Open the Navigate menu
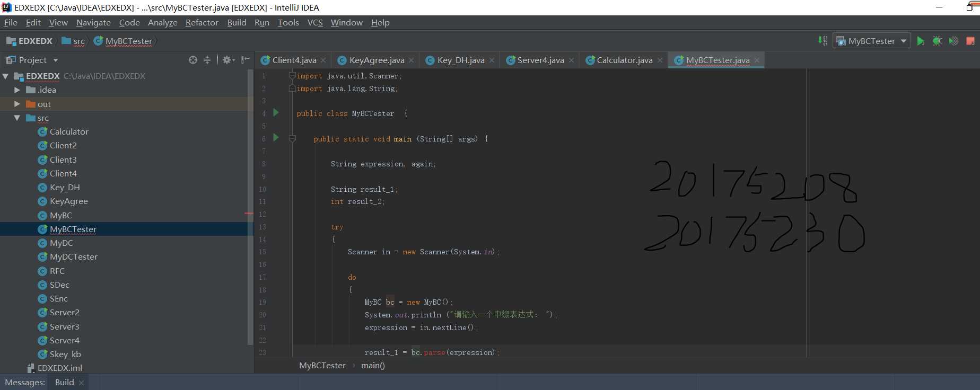The image size is (980, 390). tap(93, 22)
